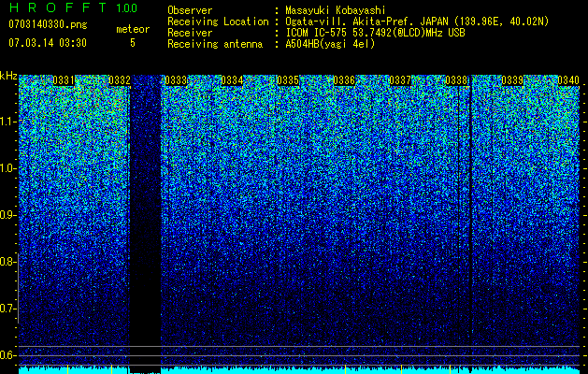The image size is (588, 374).
Task: Click the 0335 time marker label
Action: (288, 80)
